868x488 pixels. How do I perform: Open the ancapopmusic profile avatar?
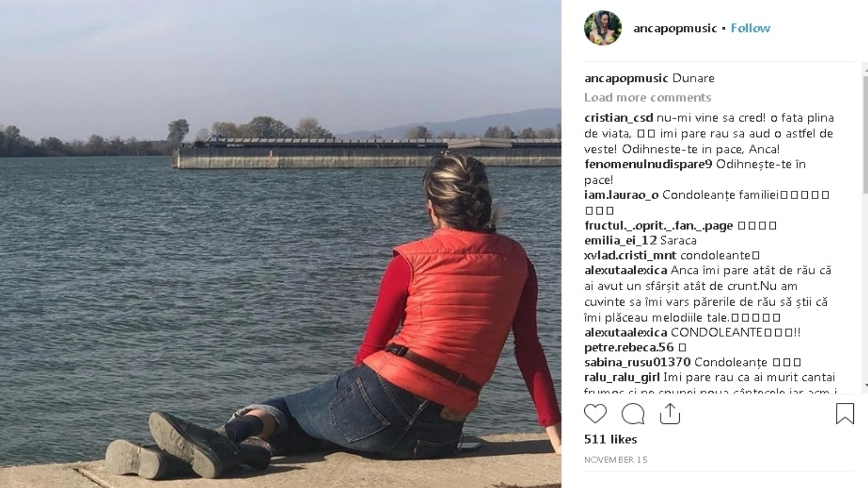[603, 28]
